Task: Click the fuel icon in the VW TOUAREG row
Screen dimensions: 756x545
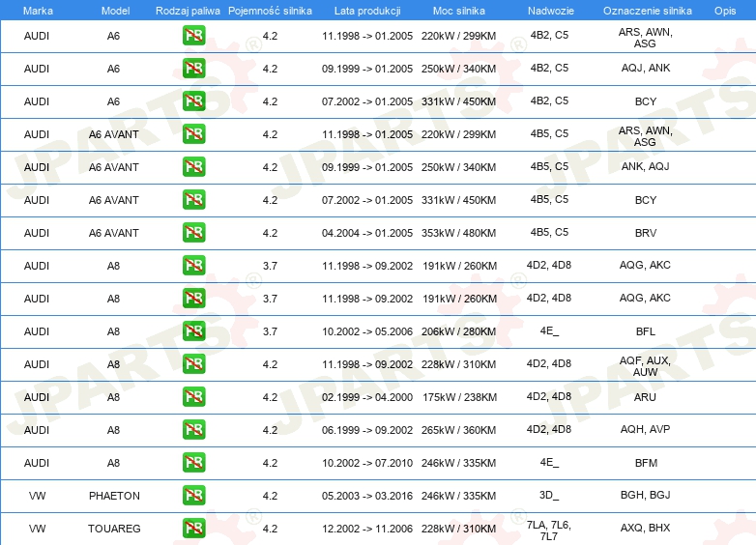Action: (x=193, y=529)
